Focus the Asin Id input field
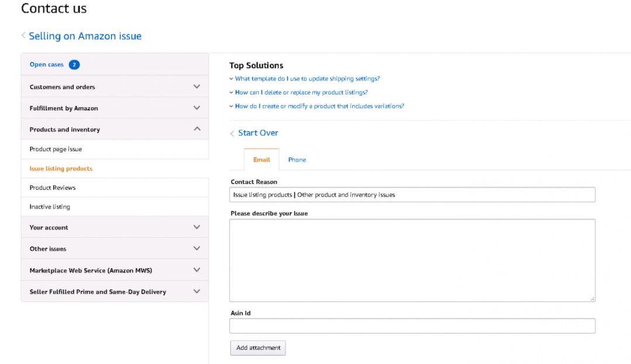631x364 pixels. (412, 326)
